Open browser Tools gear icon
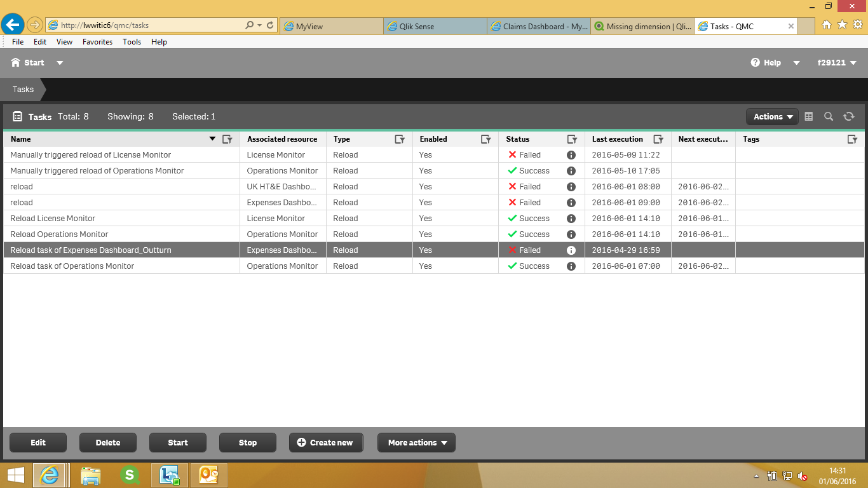868x488 pixels. pyautogui.click(x=858, y=25)
